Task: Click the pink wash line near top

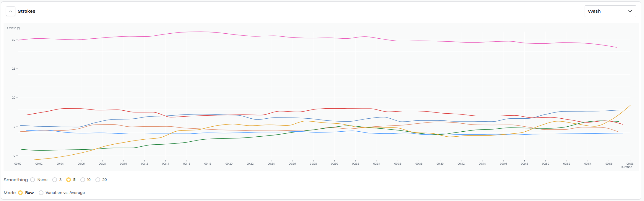Action: [201, 32]
